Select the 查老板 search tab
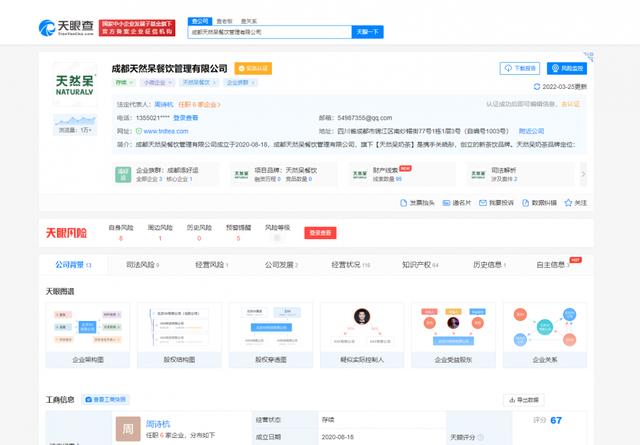640x445 pixels. [x=224, y=21]
